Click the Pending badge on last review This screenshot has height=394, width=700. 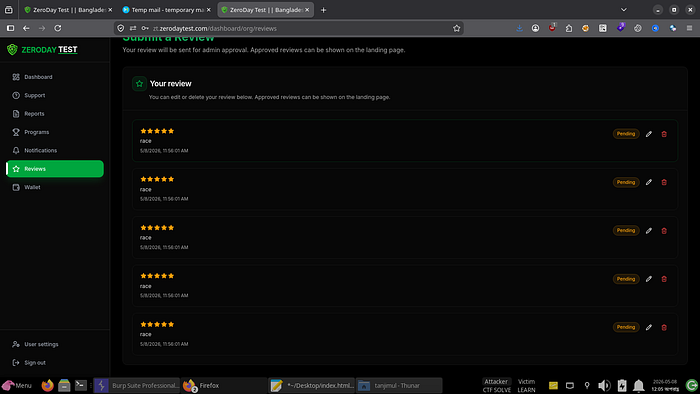point(626,327)
